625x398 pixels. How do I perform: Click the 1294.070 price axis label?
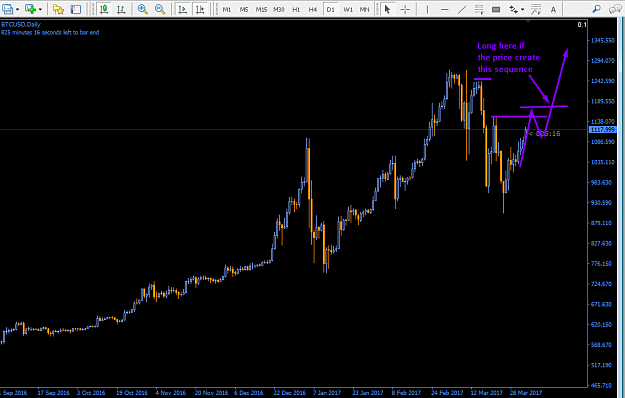tap(603, 61)
